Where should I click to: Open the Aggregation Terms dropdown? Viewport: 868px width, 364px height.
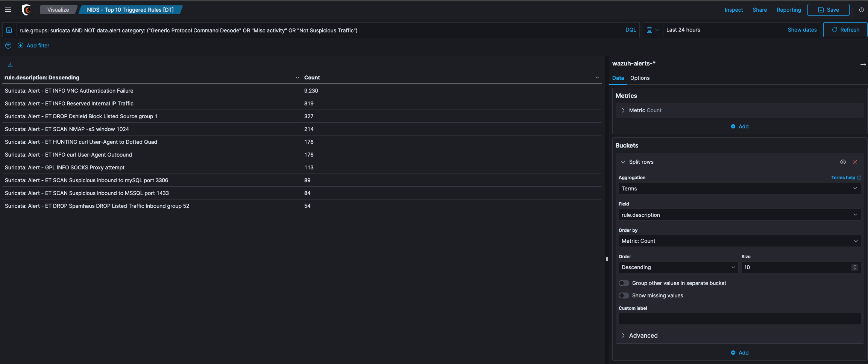(x=739, y=189)
